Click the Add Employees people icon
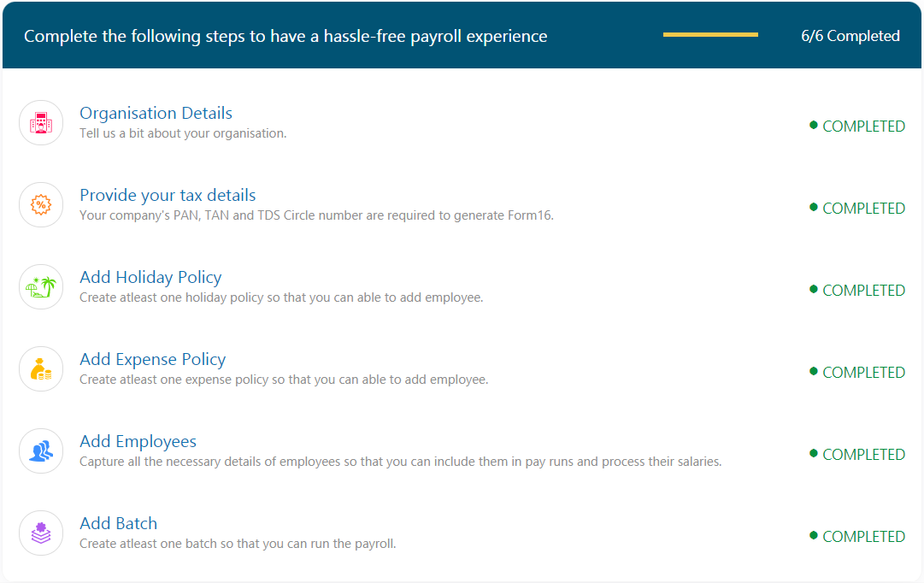924x583 pixels. click(41, 451)
